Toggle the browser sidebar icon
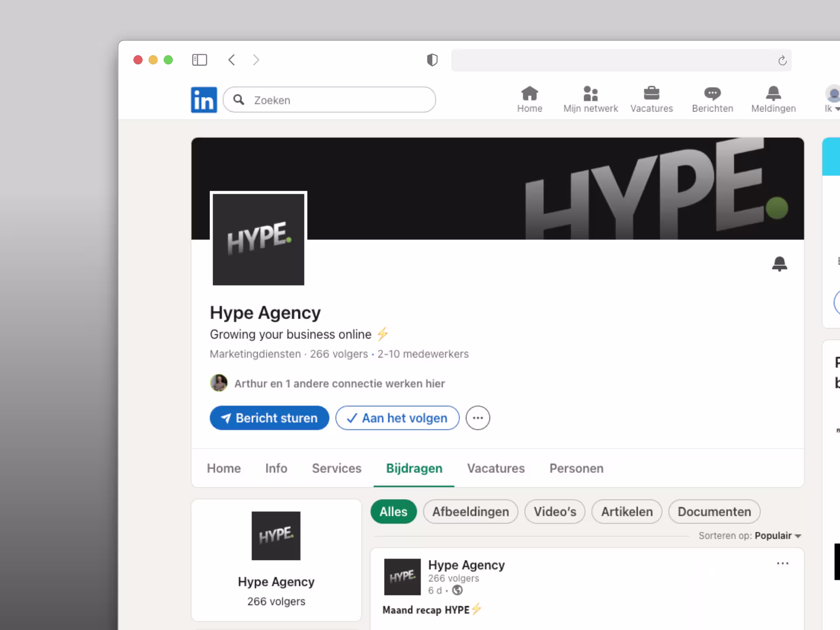Viewport: 840px width, 630px height. (199, 60)
